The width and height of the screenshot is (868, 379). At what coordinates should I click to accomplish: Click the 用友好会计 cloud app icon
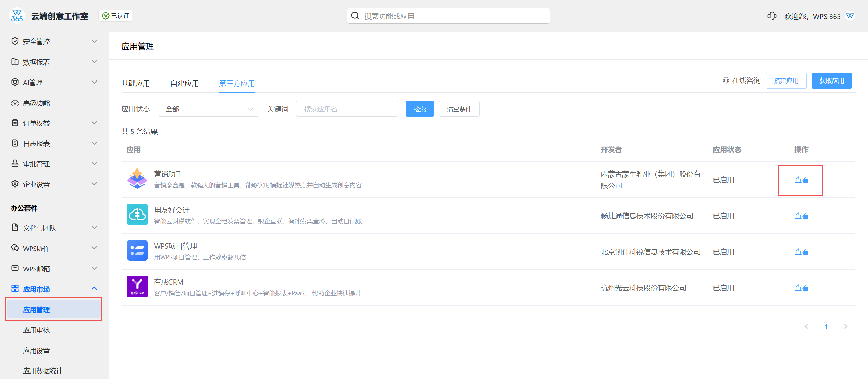point(137,215)
